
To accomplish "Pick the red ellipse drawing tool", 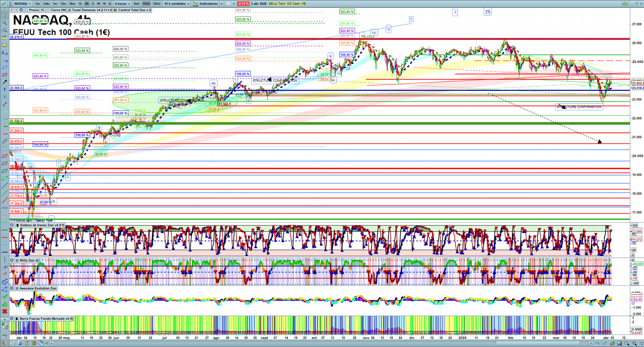I will pos(4,156).
